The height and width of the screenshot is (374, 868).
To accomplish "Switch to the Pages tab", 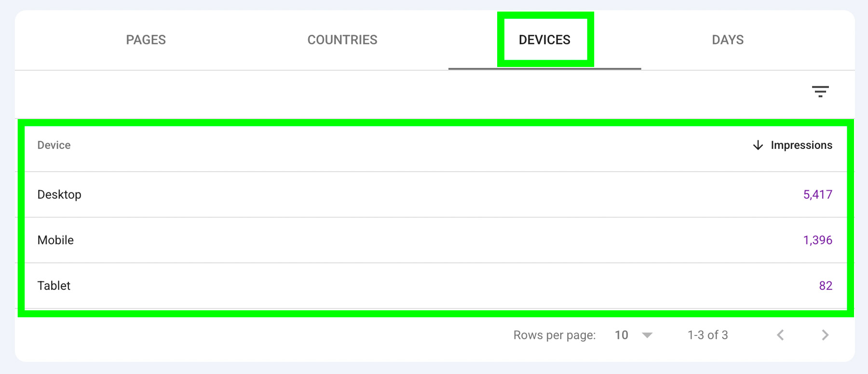I will click(x=146, y=40).
